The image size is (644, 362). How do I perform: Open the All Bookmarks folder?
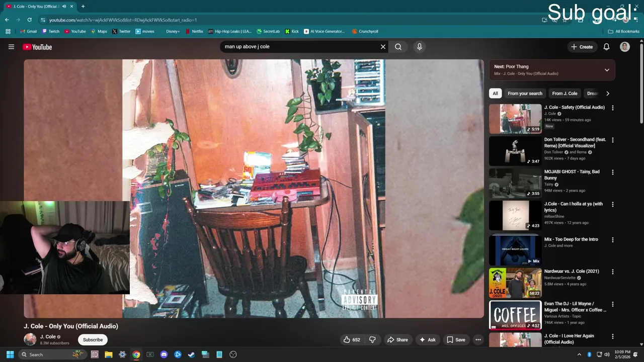point(623,31)
